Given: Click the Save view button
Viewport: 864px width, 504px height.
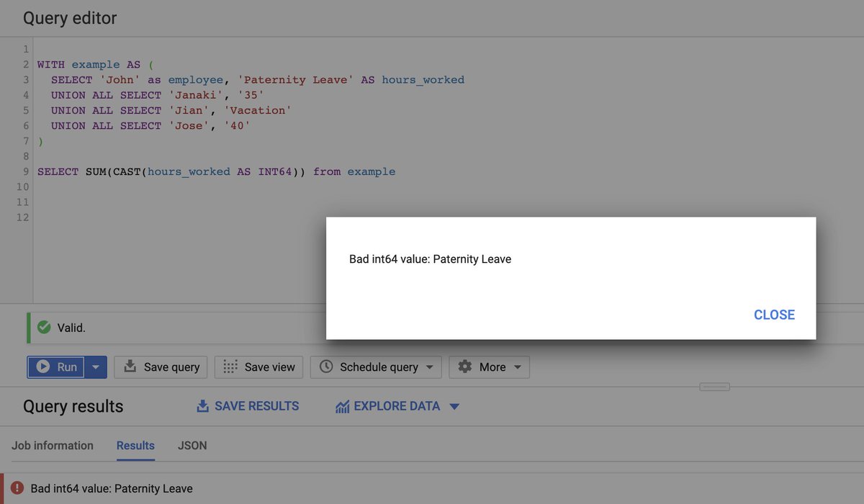Looking at the screenshot, I should point(259,367).
